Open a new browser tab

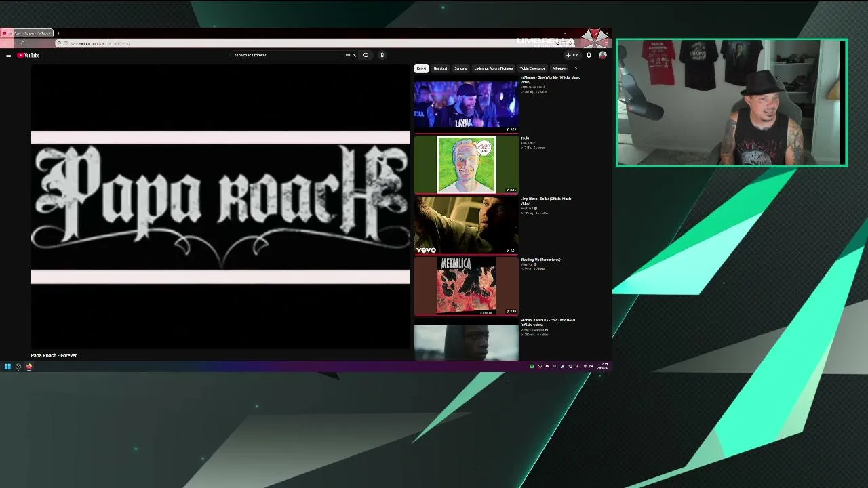click(x=58, y=33)
